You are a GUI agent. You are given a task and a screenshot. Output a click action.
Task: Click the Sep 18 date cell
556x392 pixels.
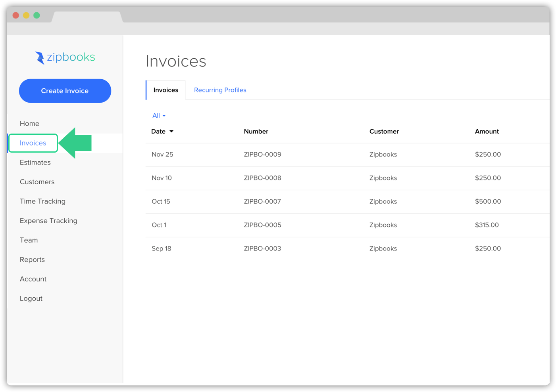pyautogui.click(x=162, y=249)
